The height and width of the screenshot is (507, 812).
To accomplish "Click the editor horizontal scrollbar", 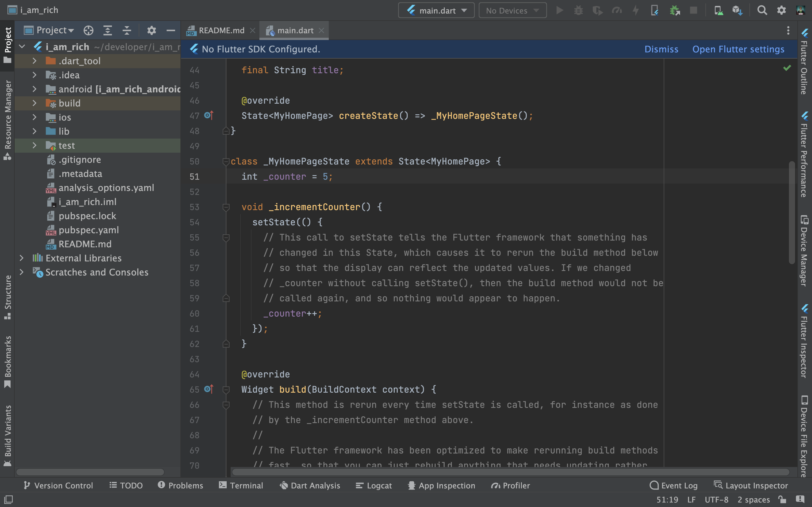I will pyautogui.click(x=510, y=472).
